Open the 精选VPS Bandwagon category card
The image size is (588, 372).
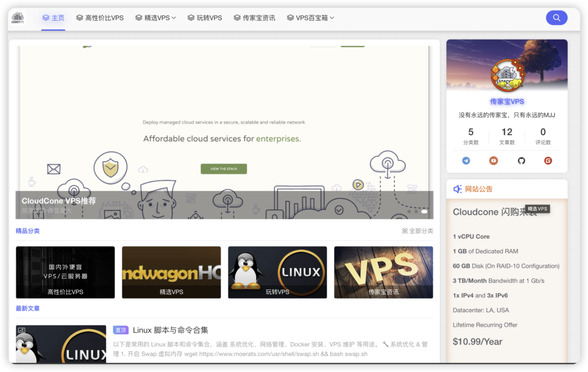tap(171, 272)
